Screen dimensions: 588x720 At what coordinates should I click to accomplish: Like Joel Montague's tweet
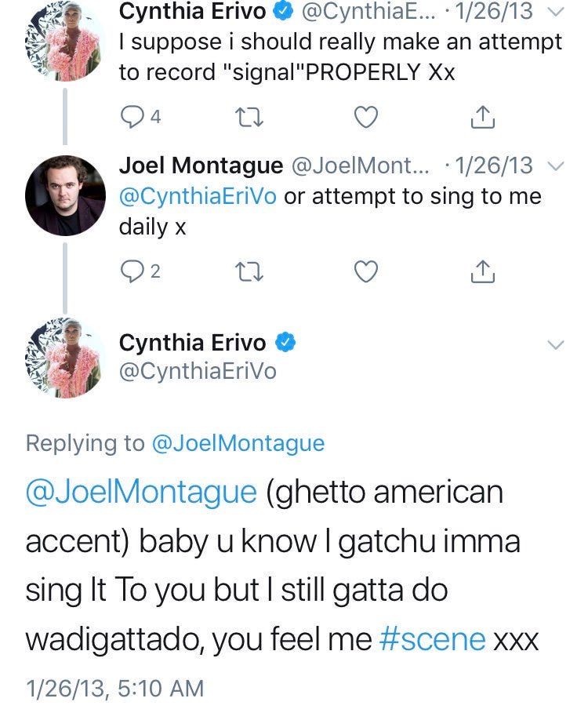pos(365,271)
